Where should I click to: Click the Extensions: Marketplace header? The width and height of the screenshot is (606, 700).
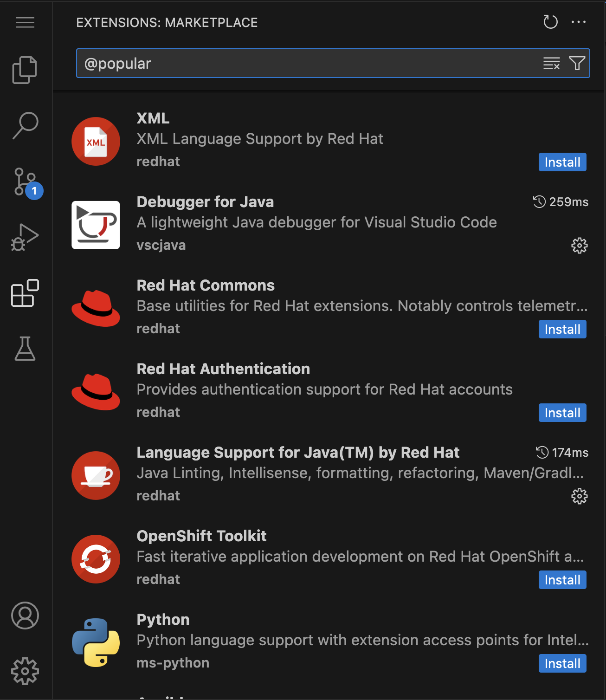(167, 22)
